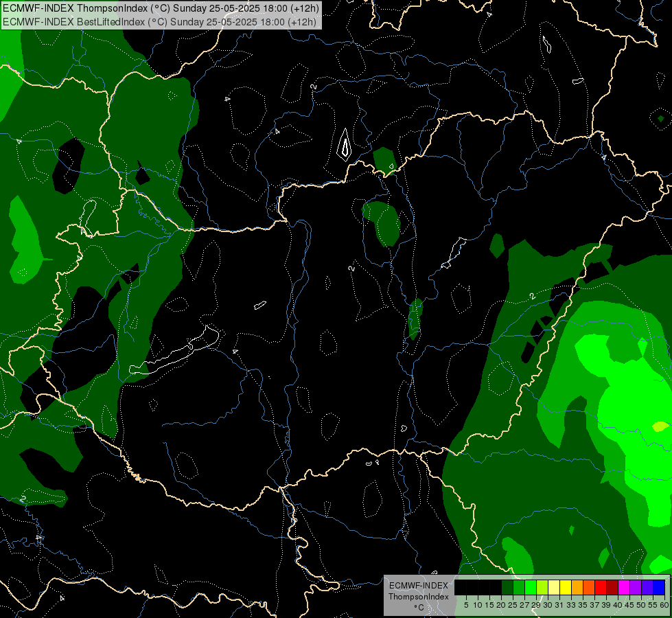The width and height of the screenshot is (672, 618).
Task: Click the blue 55–60 legend swatch
Action: pyautogui.click(x=659, y=587)
